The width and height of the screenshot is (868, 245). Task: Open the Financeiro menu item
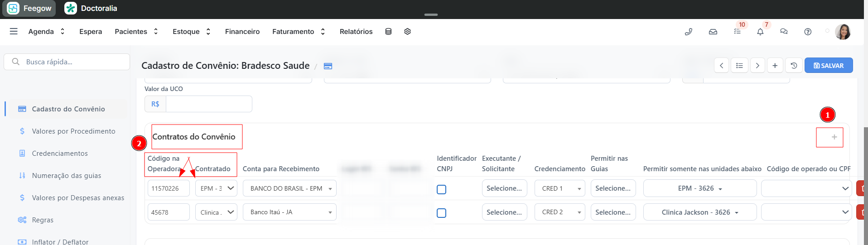[242, 32]
